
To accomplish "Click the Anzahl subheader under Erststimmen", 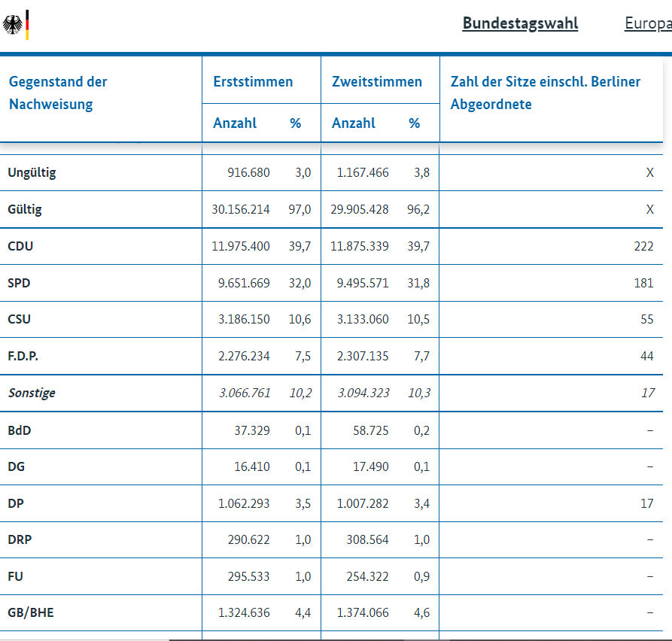I will (235, 123).
